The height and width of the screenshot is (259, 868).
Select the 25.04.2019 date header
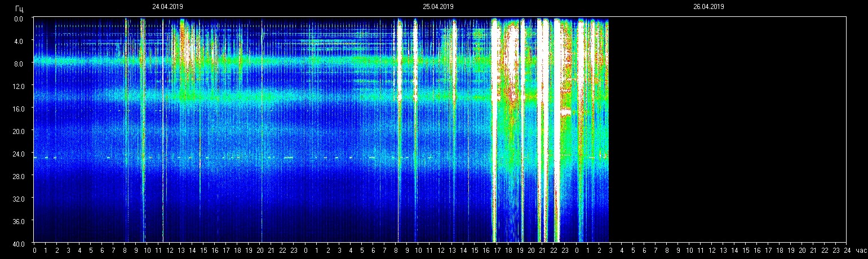point(438,7)
